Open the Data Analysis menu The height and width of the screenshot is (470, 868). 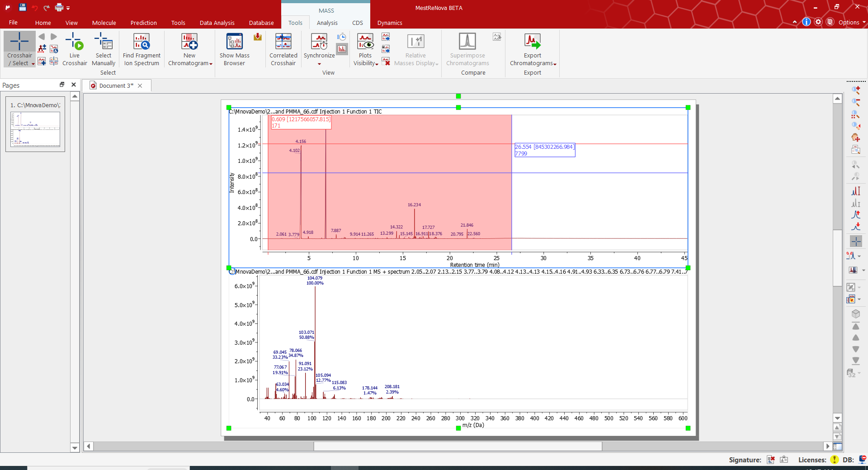coord(217,23)
